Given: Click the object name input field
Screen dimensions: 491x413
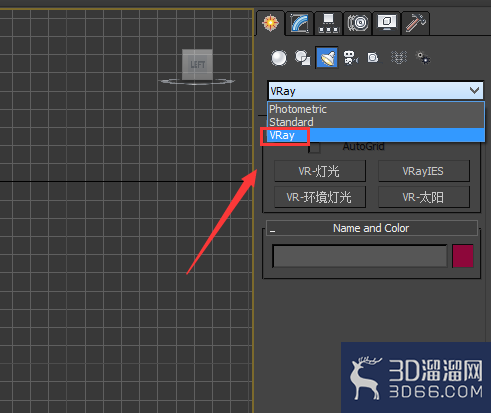Looking at the screenshot, I should tap(360, 256).
